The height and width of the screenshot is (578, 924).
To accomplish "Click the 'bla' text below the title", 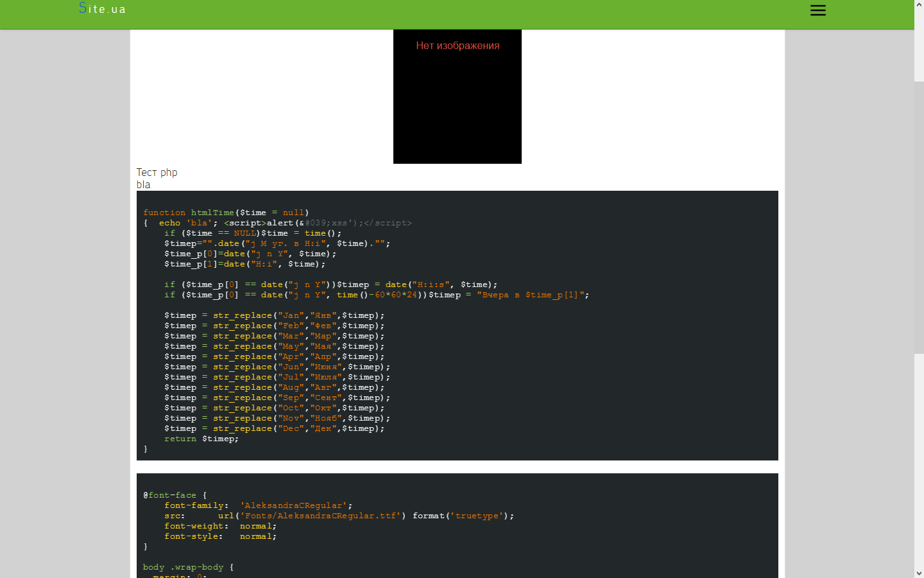I will (143, 185).
